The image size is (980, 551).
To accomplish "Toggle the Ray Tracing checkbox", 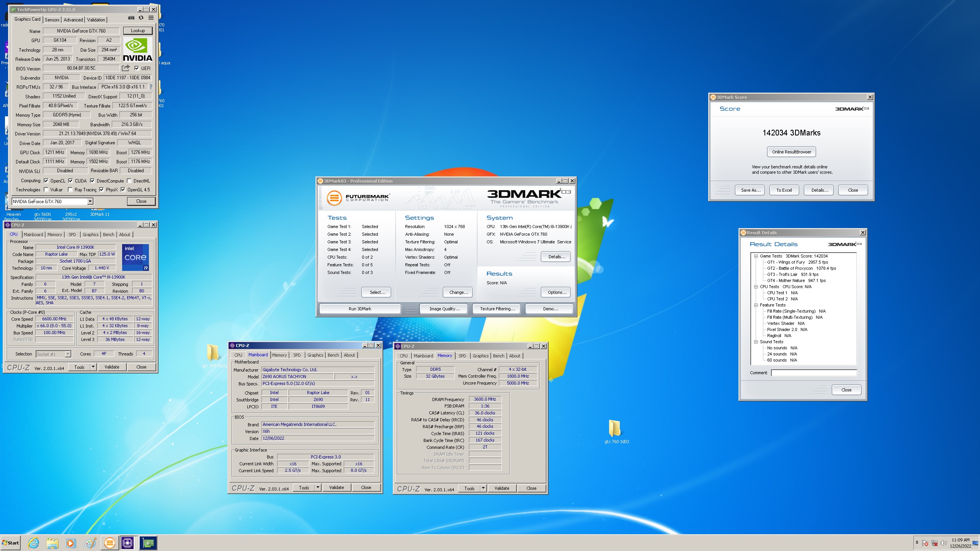I will [70, 190].
